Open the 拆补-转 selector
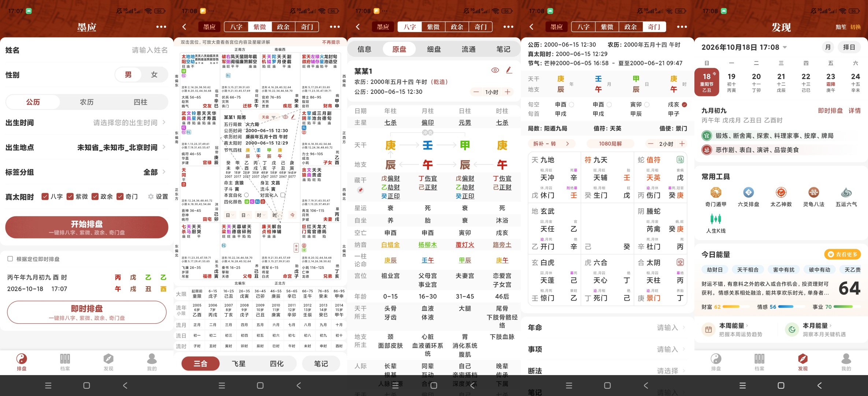This screenshot has width=868, height=396. click(x=551, y=144)
